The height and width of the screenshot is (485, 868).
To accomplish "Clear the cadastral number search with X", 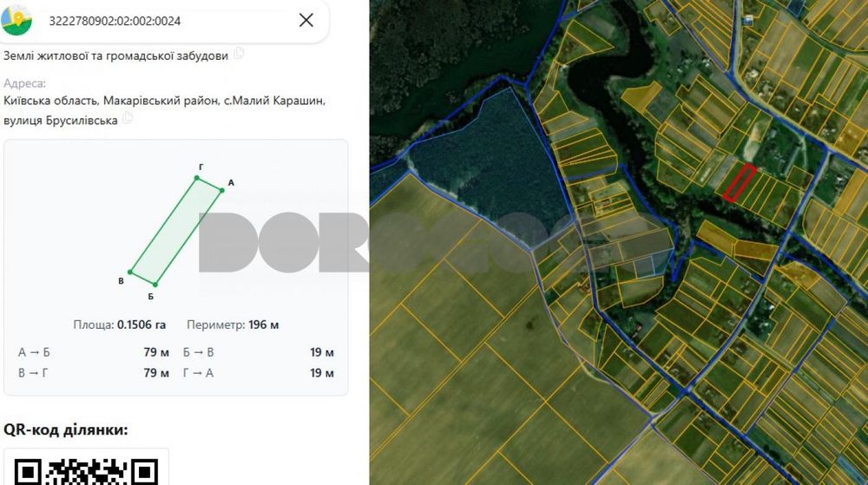I will click(306, 21).
